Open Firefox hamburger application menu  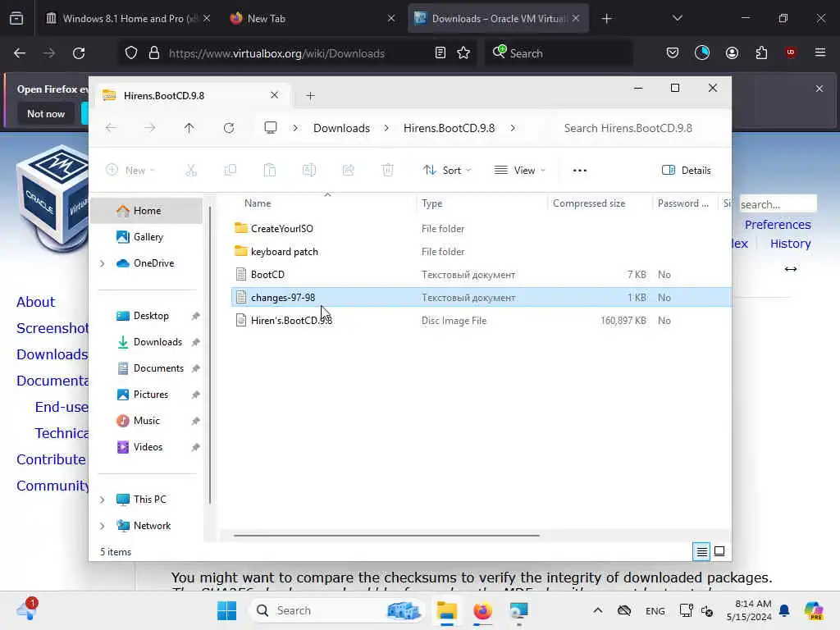[x=820, y=52]
